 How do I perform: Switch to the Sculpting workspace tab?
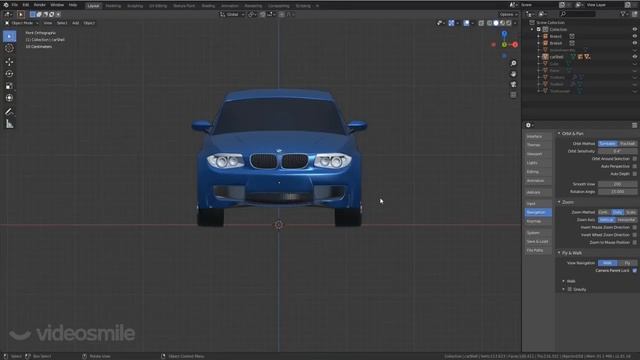pos(135,6)
